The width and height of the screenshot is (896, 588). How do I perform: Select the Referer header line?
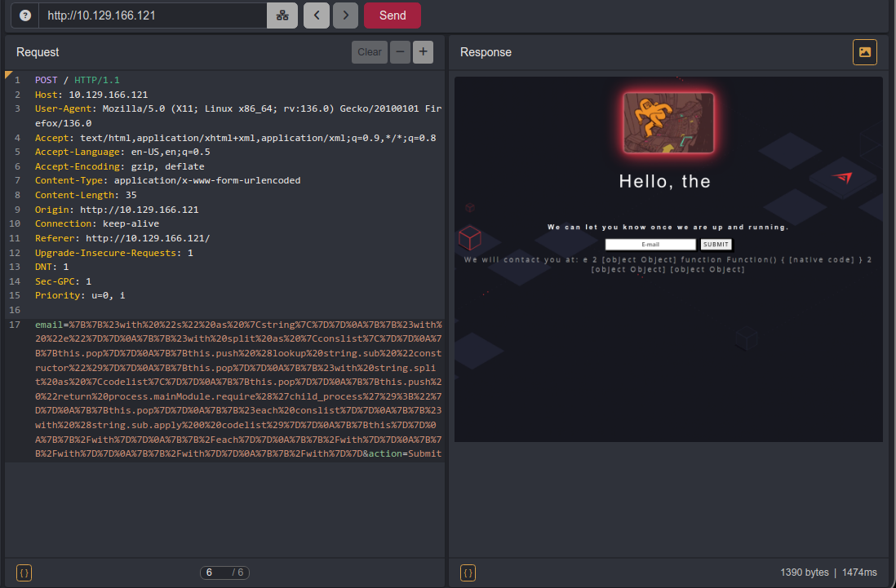122,238
